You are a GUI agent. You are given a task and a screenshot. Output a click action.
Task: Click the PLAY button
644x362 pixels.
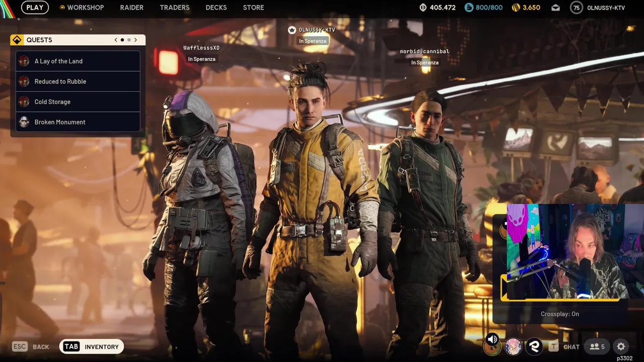coord(35,8)
